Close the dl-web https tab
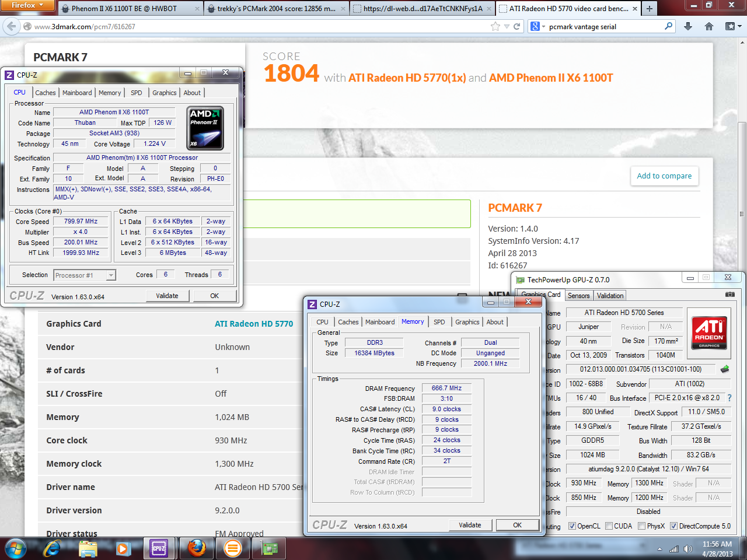 point(489,9)
